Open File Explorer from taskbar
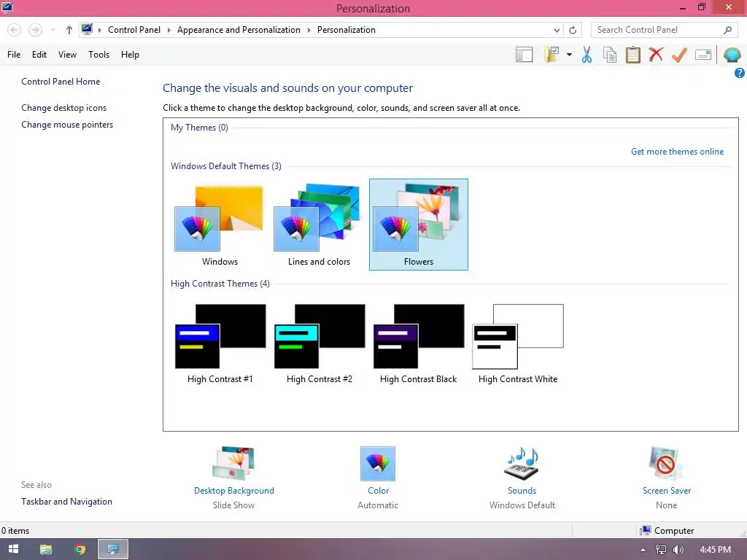This screenshot has width=747, height=560. point(46,550)
